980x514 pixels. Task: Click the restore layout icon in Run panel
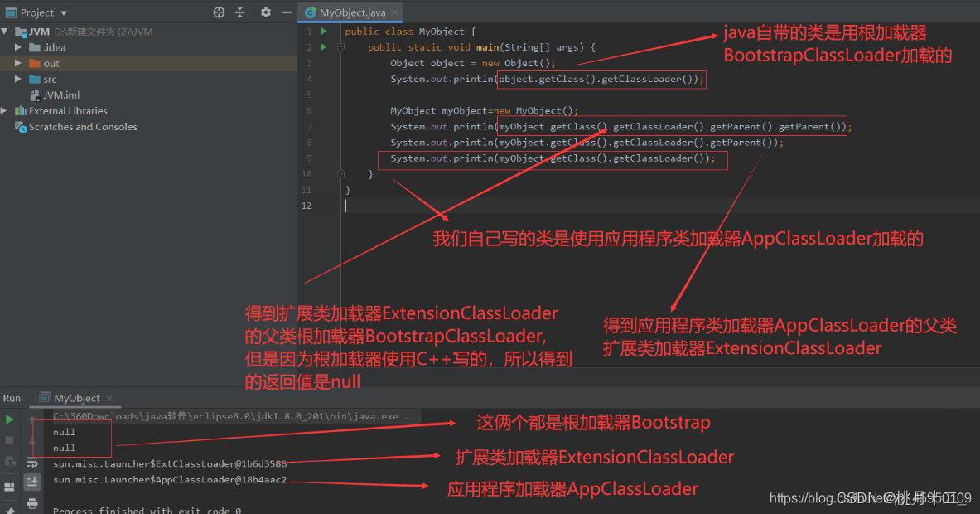point(9,487)
